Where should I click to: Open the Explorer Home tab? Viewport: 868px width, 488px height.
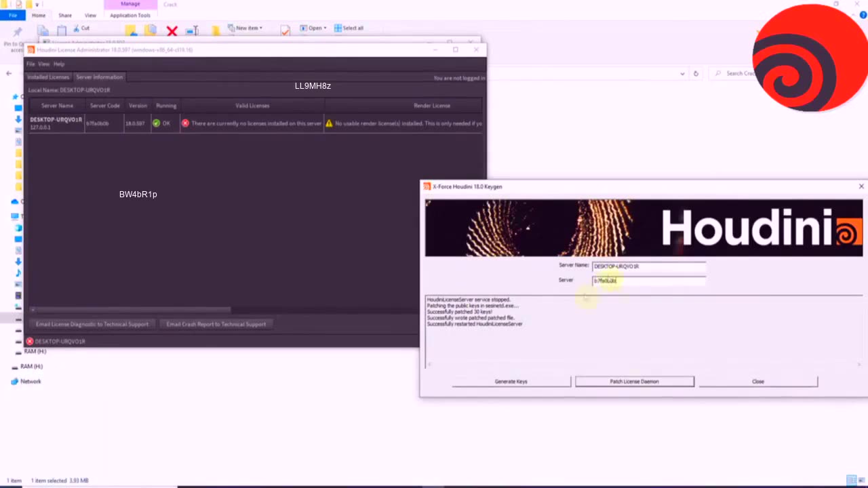pos(39,15)
